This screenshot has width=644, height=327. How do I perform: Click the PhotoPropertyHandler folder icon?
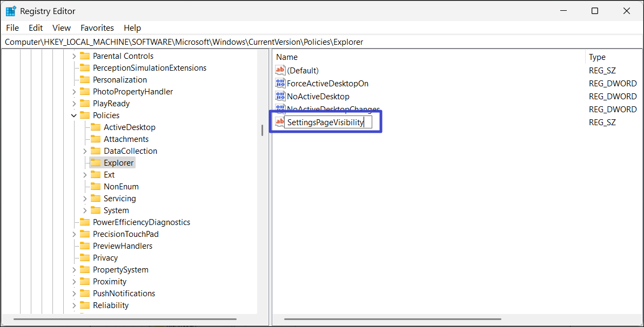pos(85,92)
